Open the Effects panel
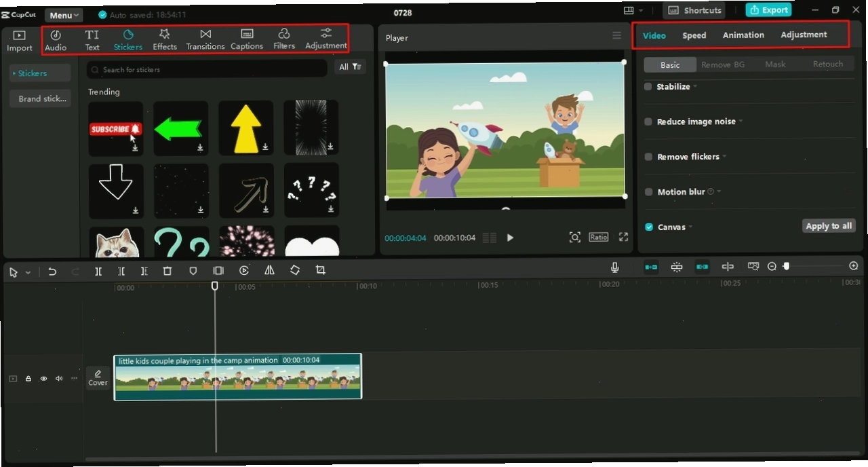868x467 pixels. (x=165, y=40)
